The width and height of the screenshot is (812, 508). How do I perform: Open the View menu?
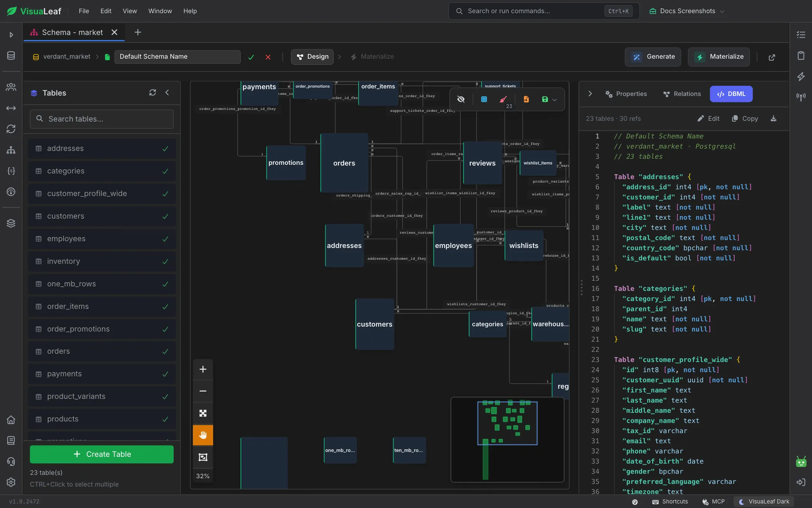pos(130,11)
